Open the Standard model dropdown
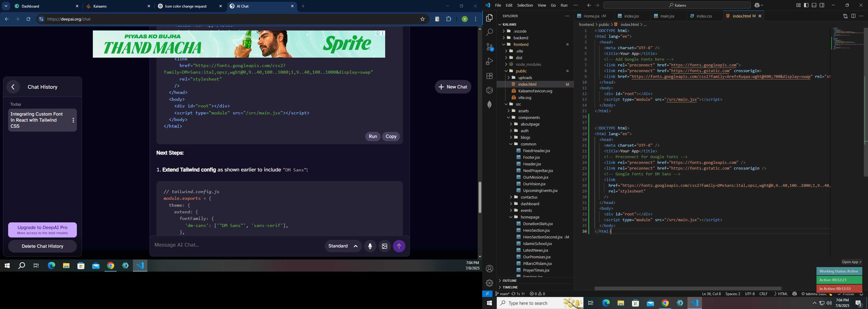Screen dimensions: 868x309 click(x=343, y=246)
